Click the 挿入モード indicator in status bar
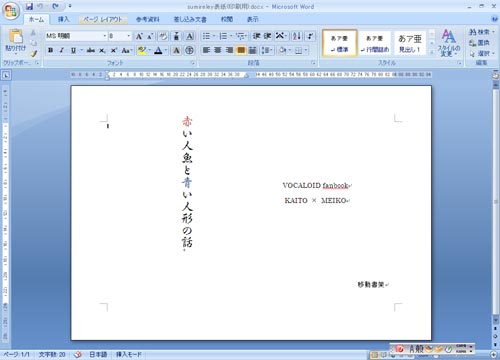 [129, 354]
